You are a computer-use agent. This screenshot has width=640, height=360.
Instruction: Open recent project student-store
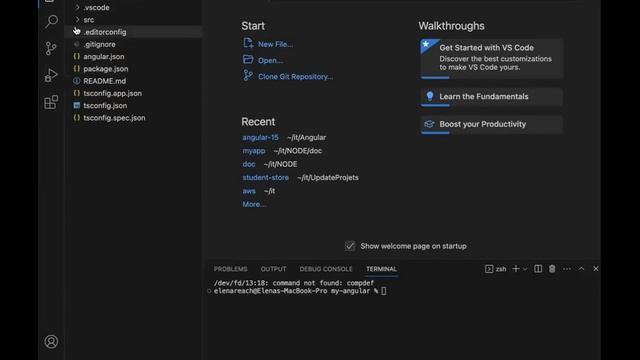click(265, 178)
